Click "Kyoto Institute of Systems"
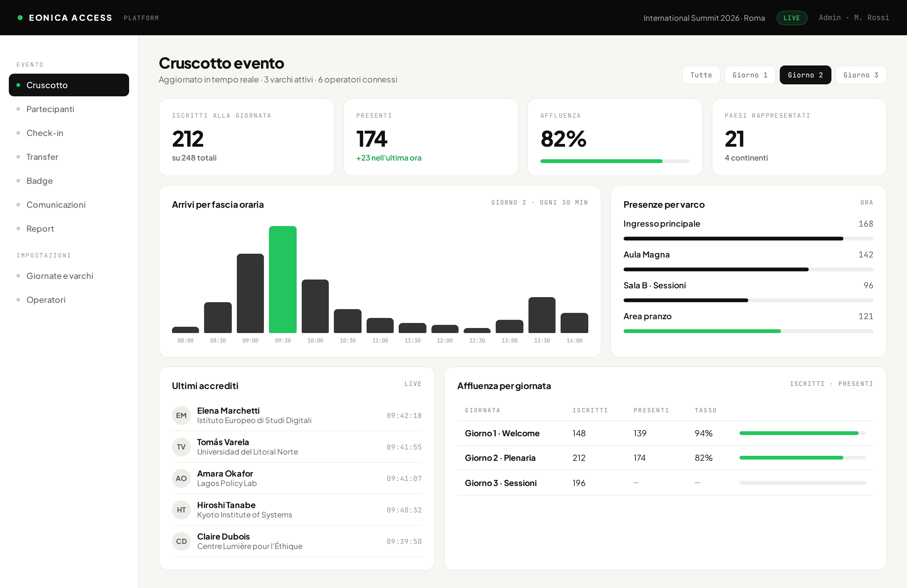This screenshot has height=588, width=907. [245, 515]
